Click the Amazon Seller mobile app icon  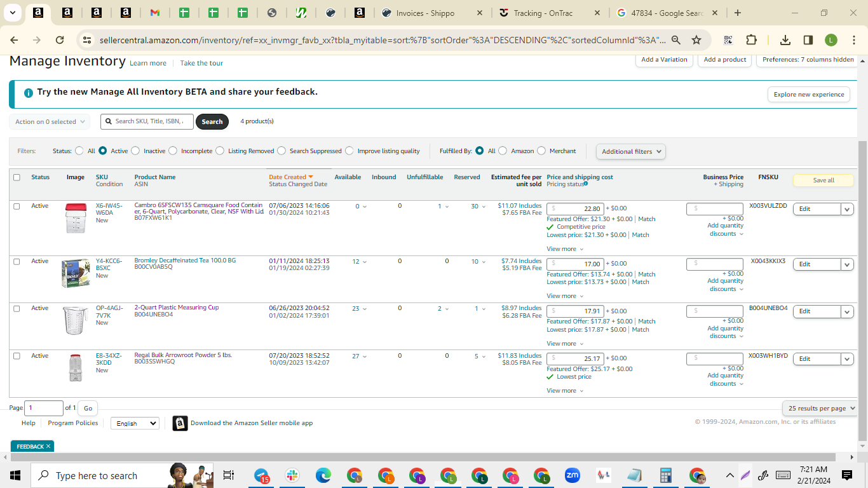180,423
